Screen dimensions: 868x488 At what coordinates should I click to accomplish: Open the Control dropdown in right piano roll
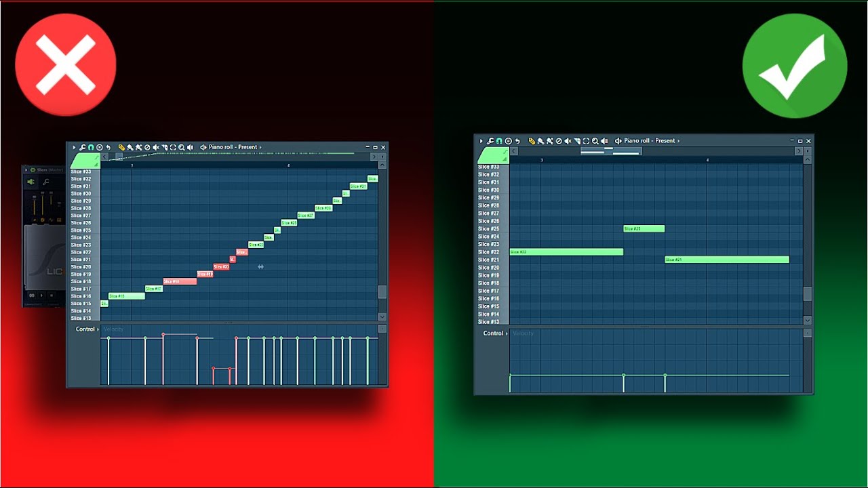495,333
